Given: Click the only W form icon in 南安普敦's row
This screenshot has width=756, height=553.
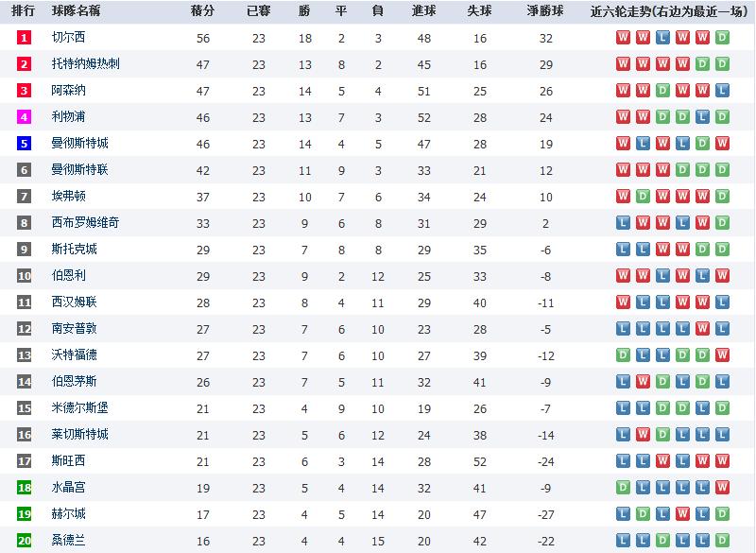Looking at the screenshot, I should coord(702,329).
